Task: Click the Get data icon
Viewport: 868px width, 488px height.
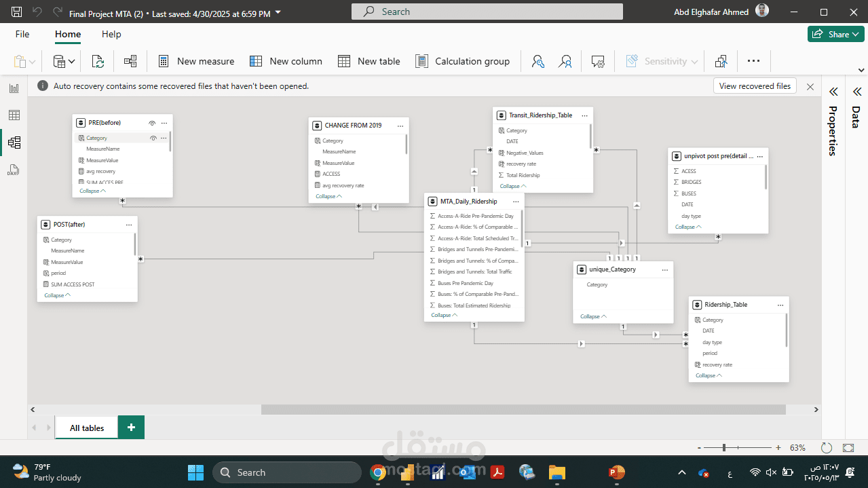Action: pos(59,61)
